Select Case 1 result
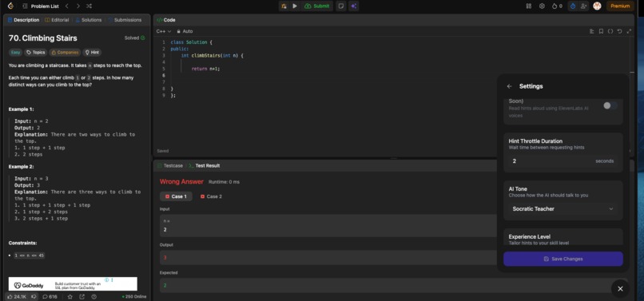 pyautogui.click(x=176, y=196)
